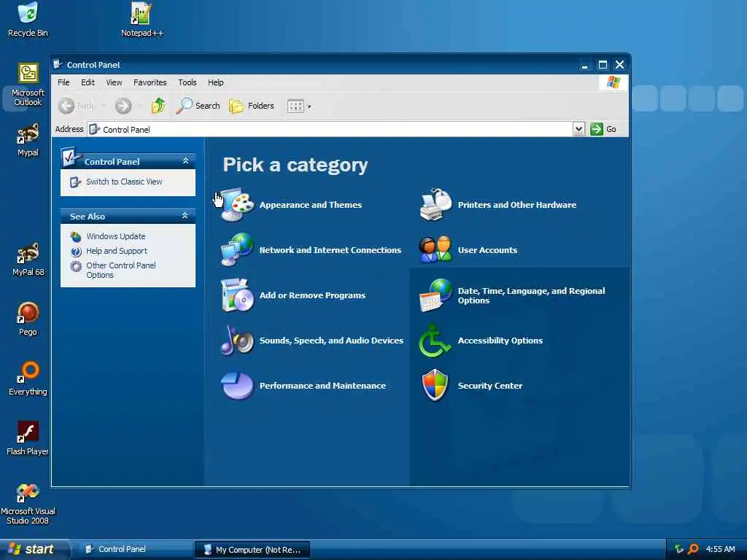Open the Help menu
The width and height of the screenshot is (747, 560).
(x=215, y=82)
